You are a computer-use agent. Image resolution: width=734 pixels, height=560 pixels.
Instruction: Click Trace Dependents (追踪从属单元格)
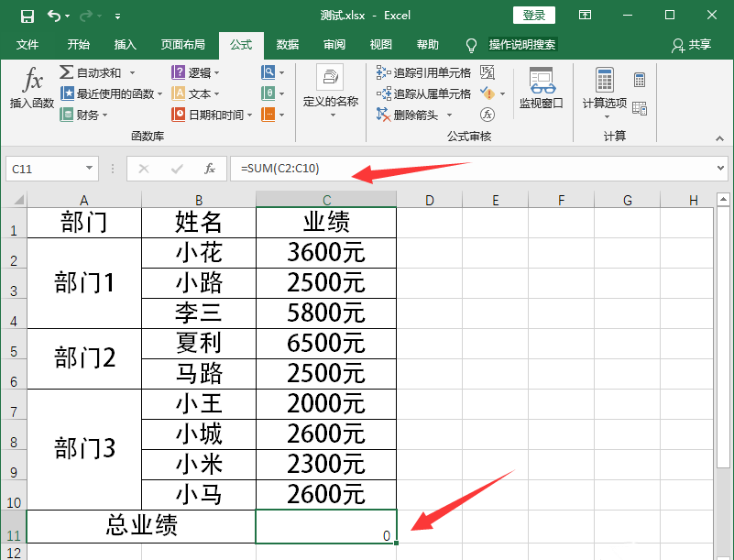(423, 93)
